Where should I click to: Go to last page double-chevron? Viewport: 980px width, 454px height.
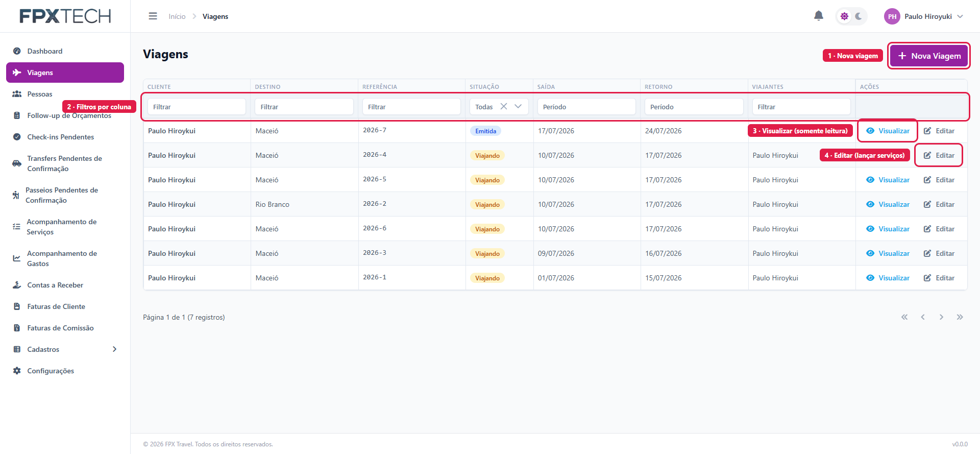click(x=960, y=317)
